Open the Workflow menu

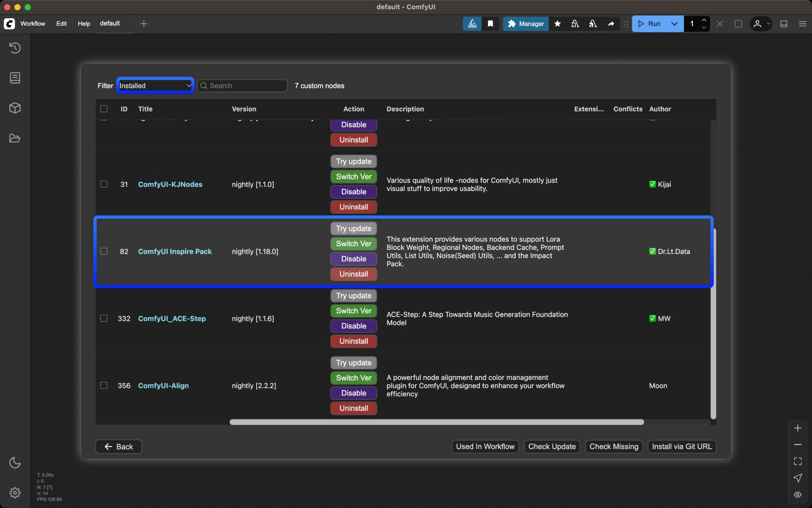click(33, 24)
